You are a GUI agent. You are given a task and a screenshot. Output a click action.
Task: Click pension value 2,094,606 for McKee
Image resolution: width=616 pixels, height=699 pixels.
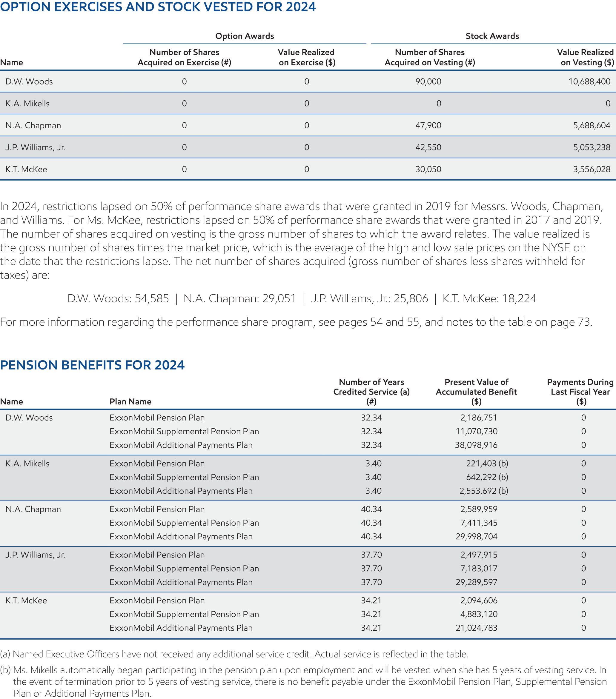(x=479, y=601)
